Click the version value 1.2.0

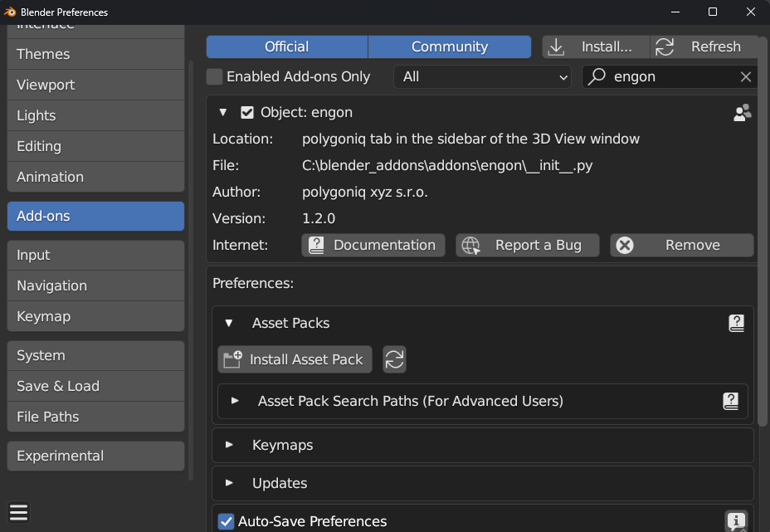coord(319,218)
